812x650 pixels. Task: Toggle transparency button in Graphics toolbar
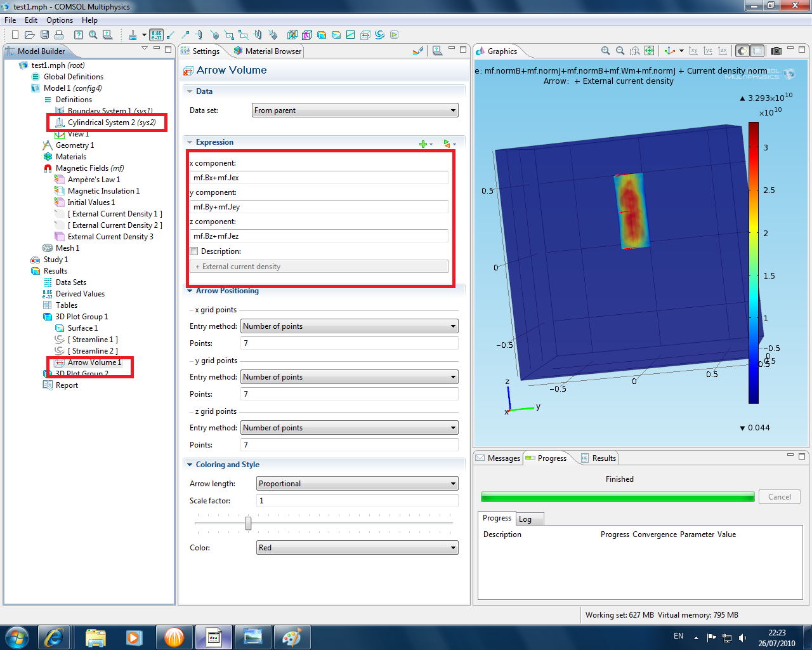point(757,51)
